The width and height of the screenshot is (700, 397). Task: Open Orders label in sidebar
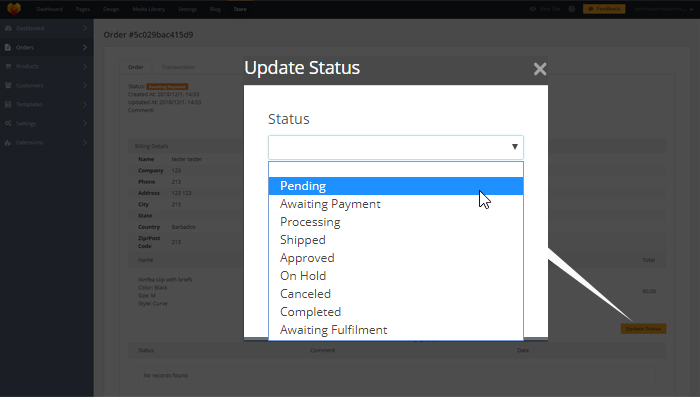click(25, 47)
